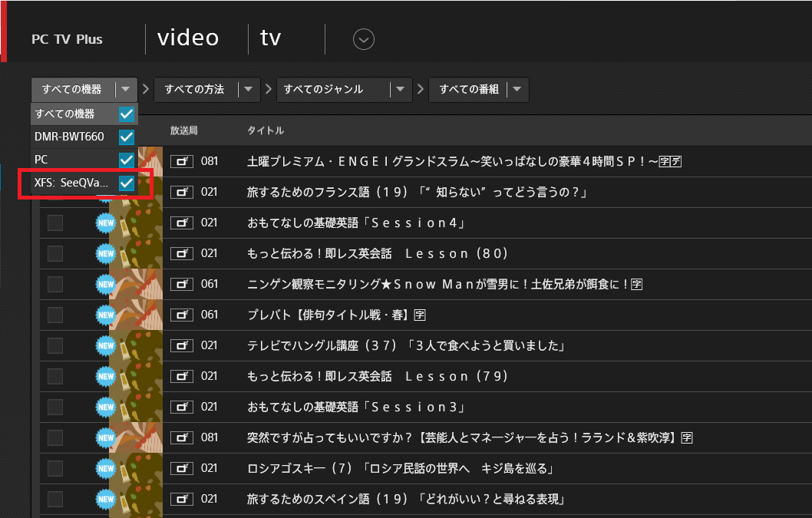Click the recording icon beside ENGEIグランドスラム
This screenshot has width=812, height=518.
click(x=181, y=161)
